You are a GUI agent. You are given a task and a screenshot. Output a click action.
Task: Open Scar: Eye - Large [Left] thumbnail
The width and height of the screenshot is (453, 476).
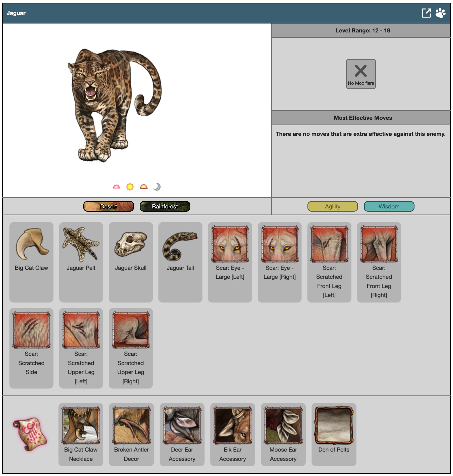click(x=230, y=244)
